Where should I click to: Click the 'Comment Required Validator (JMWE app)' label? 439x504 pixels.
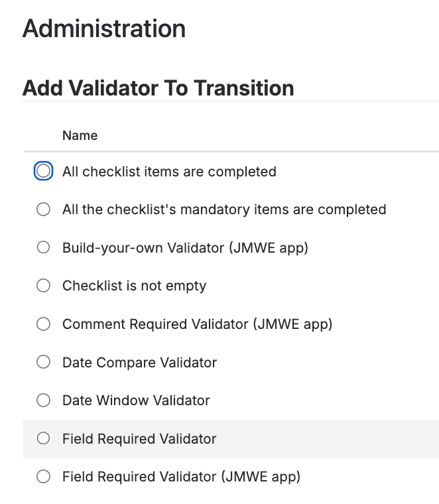197,324
